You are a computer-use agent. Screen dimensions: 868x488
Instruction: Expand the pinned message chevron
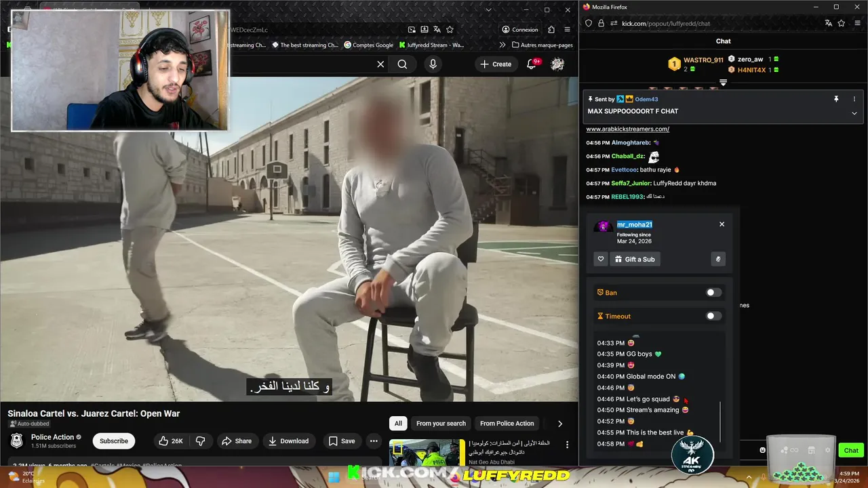pyautogui.click(x=854, y=113)
